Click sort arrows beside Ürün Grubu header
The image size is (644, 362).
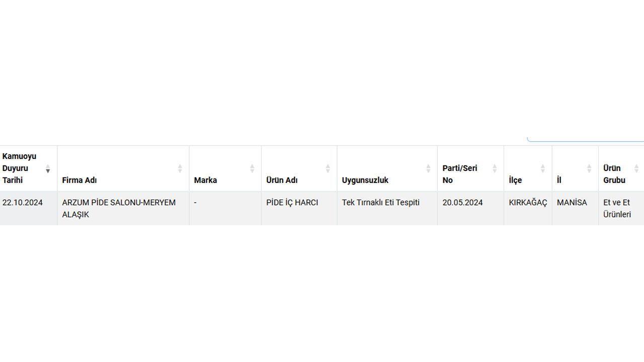(636, 168)
